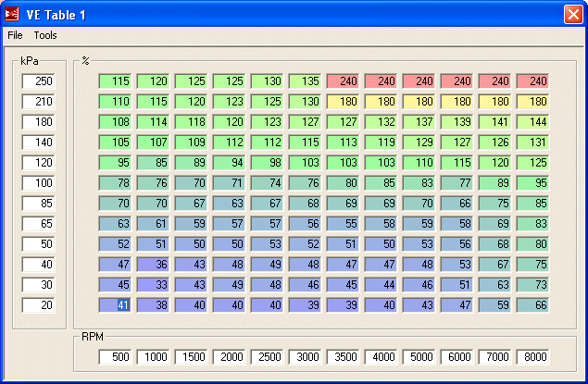This screenshot has height=384, width=588.
Task: Click the 1500 RPM axis field
Action: [x=192, y=357]
